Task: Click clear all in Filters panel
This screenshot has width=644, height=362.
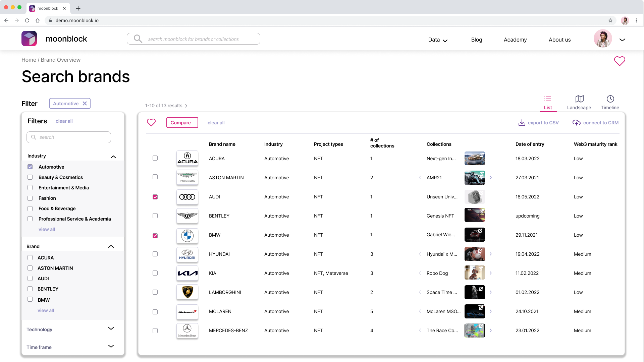Action: click(64, 121)
